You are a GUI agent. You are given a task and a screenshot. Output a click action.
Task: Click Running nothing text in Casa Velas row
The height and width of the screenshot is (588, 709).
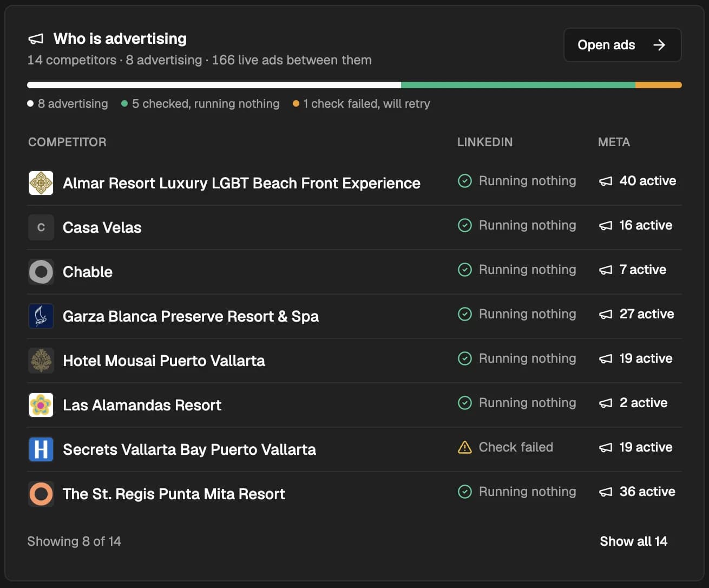point(528,225)
